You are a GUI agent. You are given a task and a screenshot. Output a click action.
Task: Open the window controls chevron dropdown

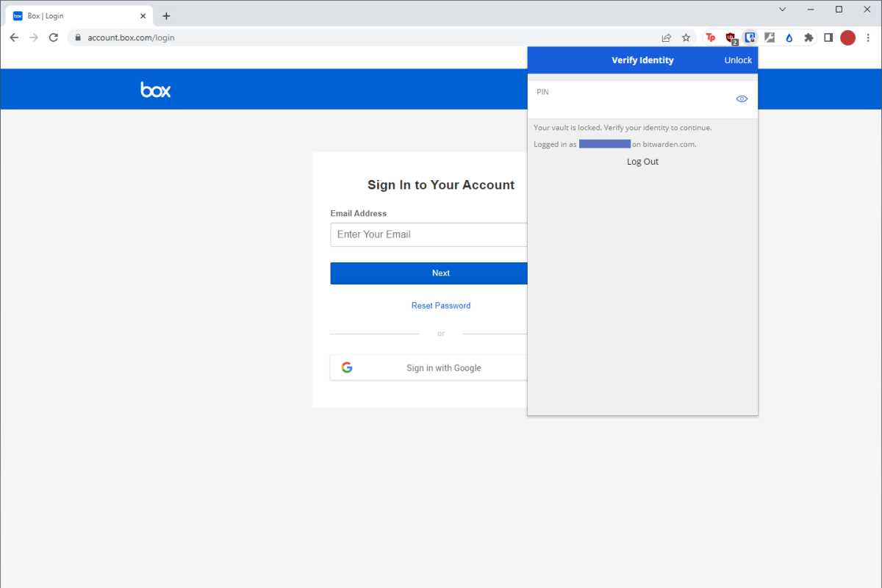[x=781, y=9]
